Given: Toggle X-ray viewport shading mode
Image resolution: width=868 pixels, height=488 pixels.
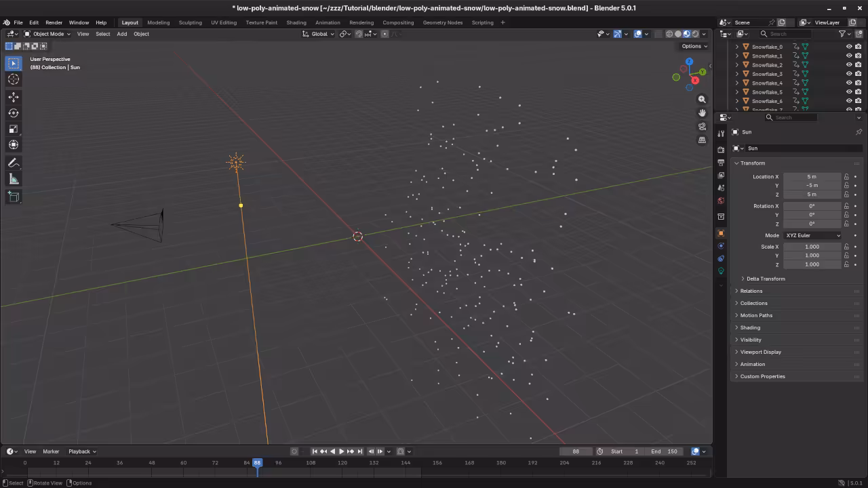Looking at the screenshot, I should pyautogui.click(x=657, y=34).
